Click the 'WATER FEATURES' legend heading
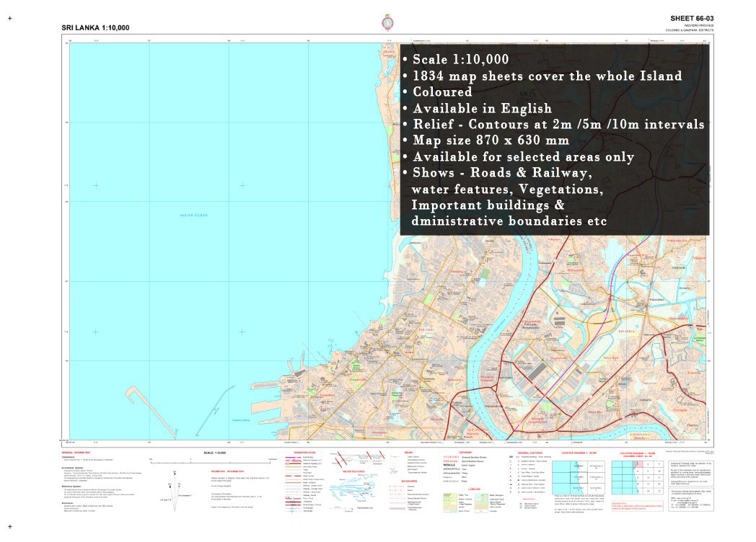Screen dimensions: 756x542 [x=353, y=471]
